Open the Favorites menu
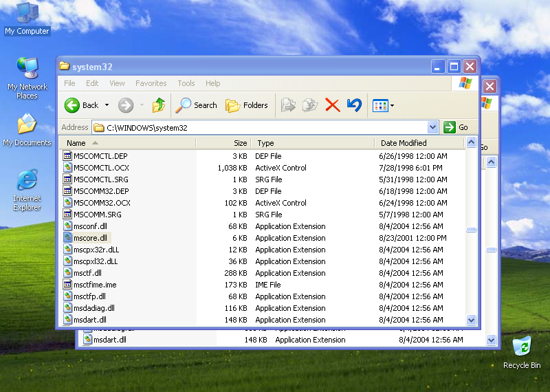Viewport: 550px width, 392px height. click(151, 83)
